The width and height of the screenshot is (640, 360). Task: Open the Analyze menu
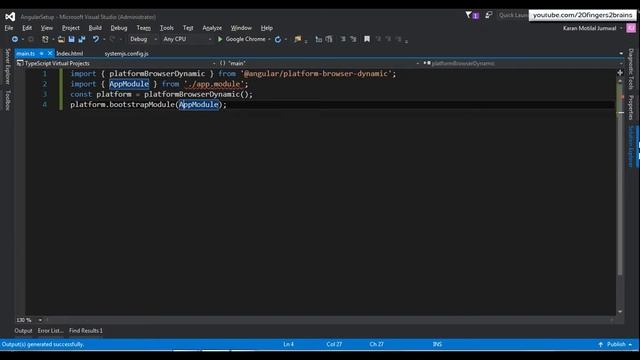click(x=212, y=28)
